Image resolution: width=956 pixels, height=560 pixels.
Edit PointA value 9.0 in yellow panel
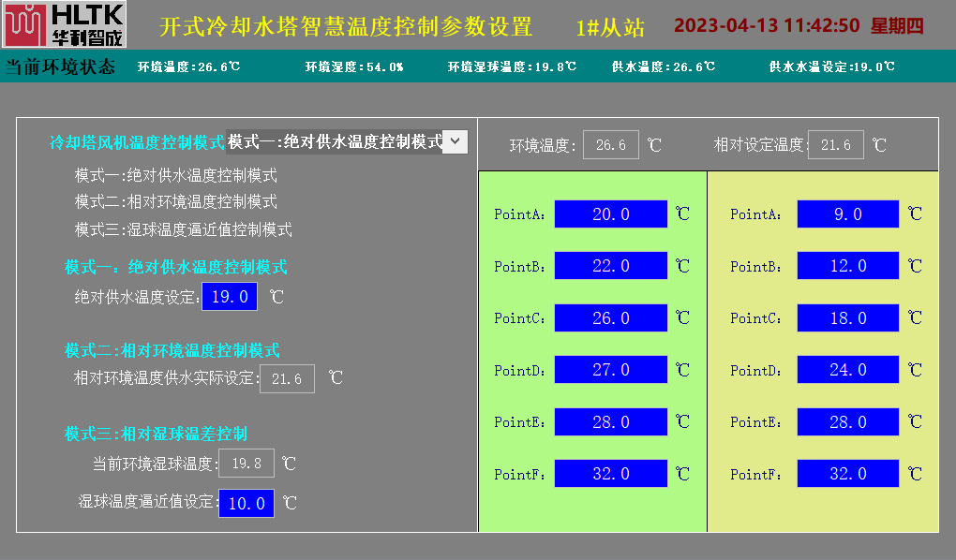tap(848, 214)
